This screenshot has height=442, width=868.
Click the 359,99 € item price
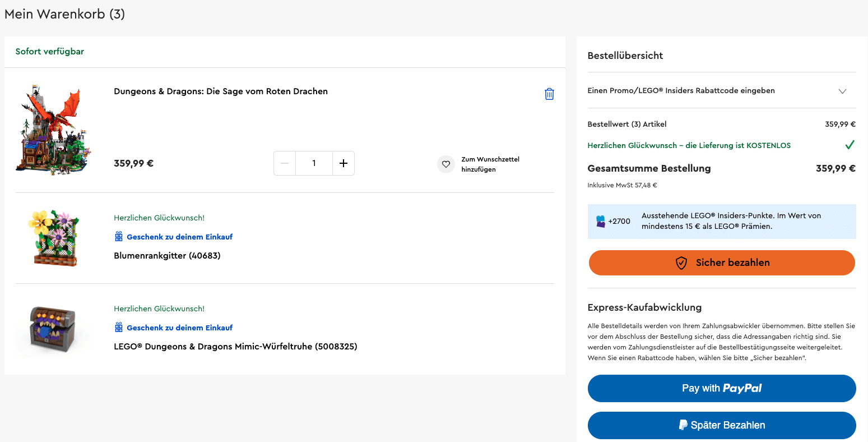[133, 164]
